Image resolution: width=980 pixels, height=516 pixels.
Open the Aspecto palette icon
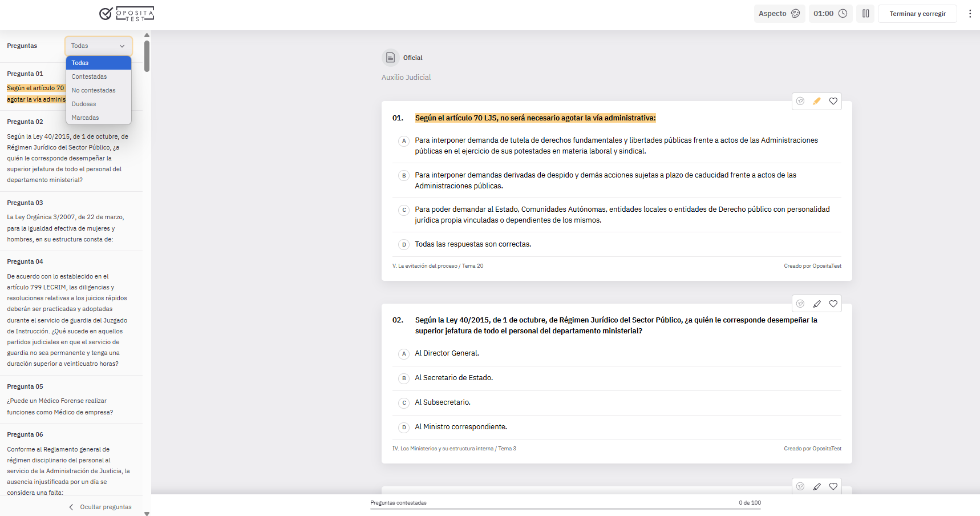click(x=795, y=14)
